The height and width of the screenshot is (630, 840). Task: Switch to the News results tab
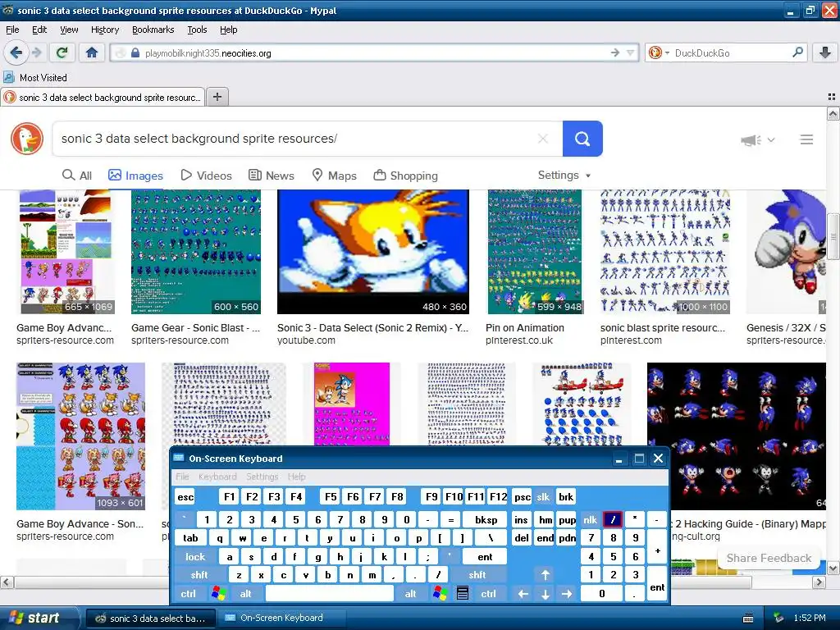point(271,176)
